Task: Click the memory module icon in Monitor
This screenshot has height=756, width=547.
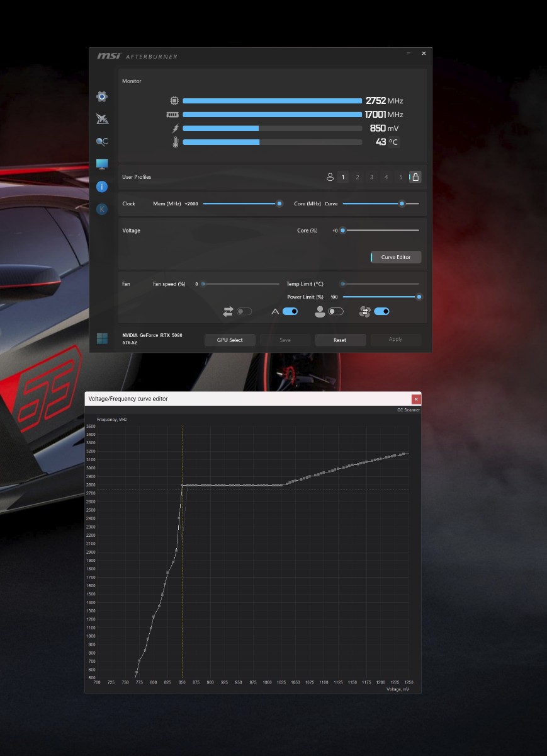Action: pyautogui.click(x=172, y=115)
